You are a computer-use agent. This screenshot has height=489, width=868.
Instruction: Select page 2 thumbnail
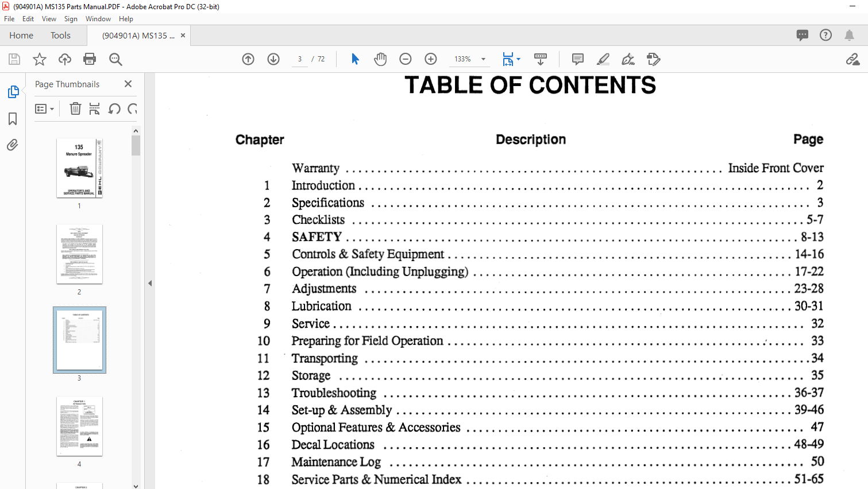(79, 254)
